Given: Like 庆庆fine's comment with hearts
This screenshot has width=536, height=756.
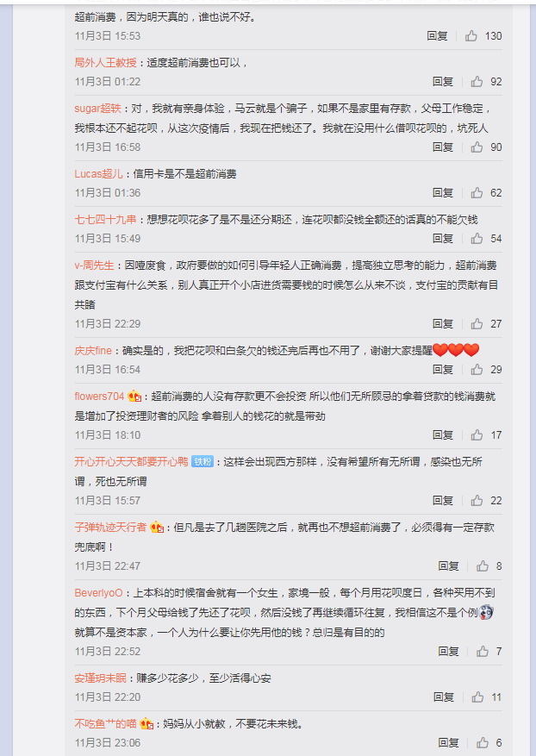Looking at the screenshot, I should pyautogui.click(x=477, y=370).
